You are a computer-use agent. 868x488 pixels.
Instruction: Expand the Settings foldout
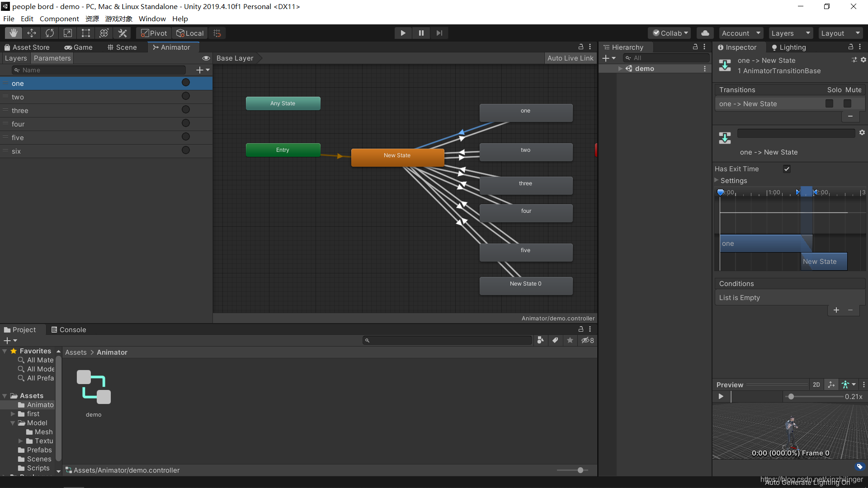point(716,180)
